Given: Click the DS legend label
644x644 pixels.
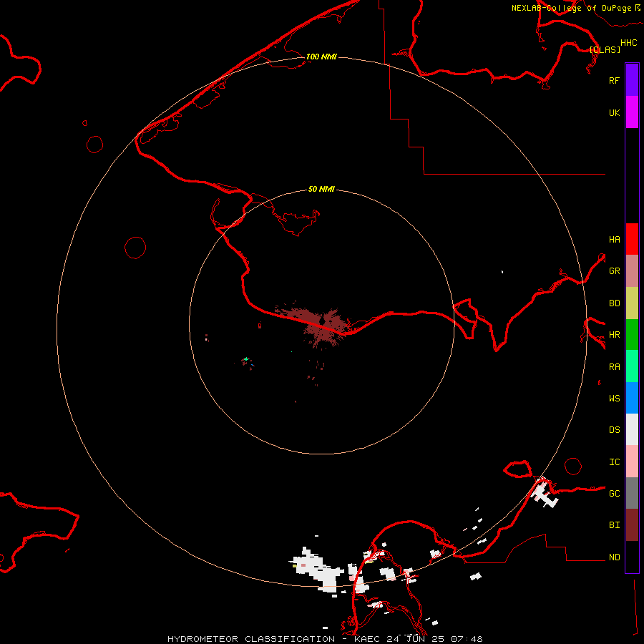Looking at the screenshot, I should point(614,429).
